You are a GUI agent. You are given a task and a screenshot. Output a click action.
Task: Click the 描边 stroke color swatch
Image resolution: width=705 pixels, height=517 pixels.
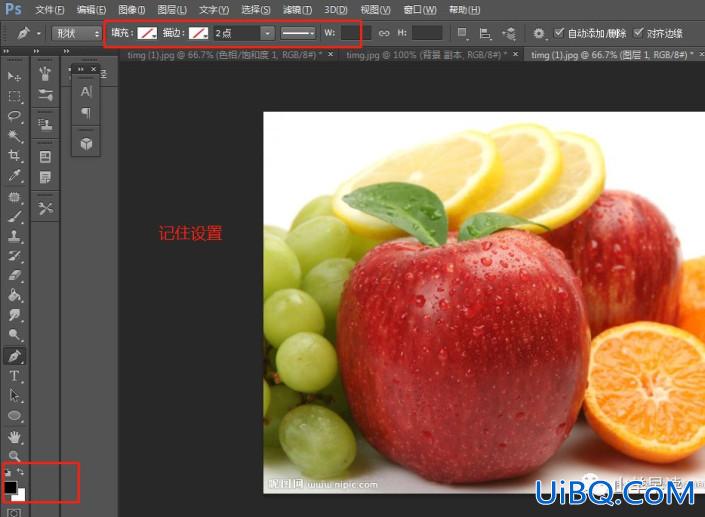pos(198,33)
